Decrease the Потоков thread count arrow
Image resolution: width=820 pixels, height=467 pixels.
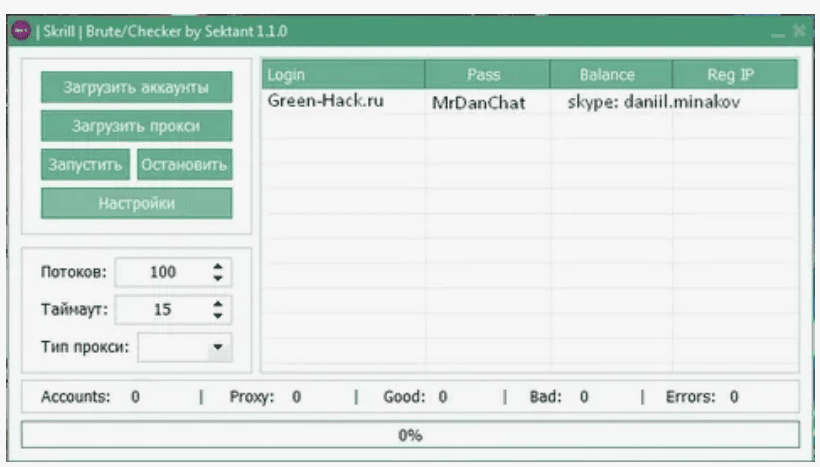click(x=218, y=278)
